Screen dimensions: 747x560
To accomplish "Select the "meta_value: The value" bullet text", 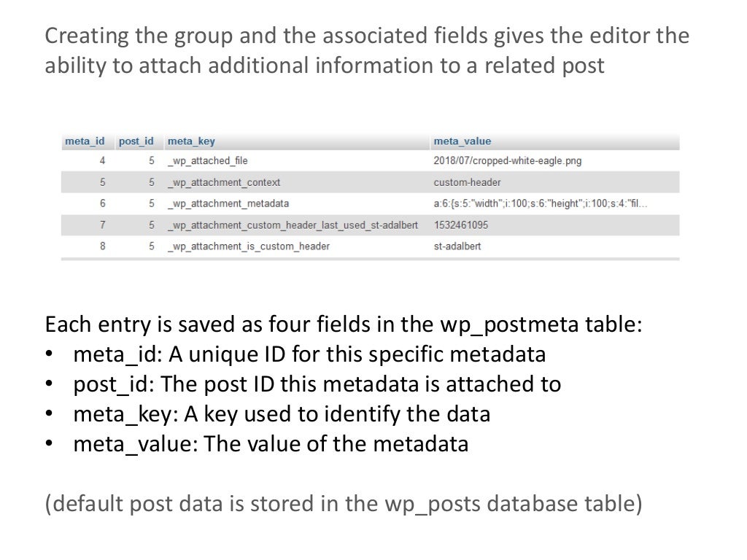I will coord(271,443).
